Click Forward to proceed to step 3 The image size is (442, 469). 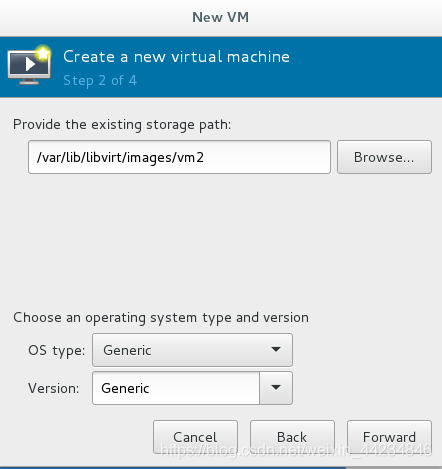pyautogui.click(x=389, y=437)
